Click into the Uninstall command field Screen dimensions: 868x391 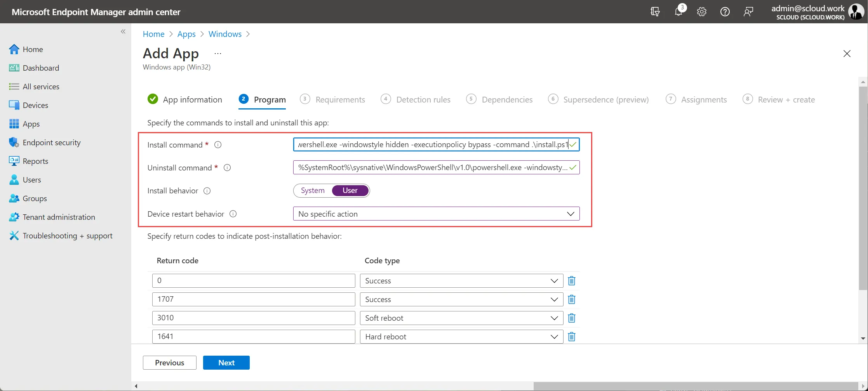[436, 167]
